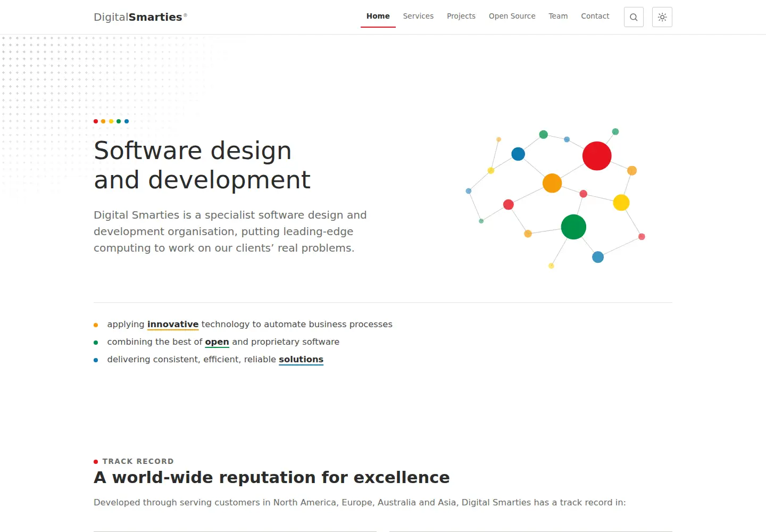The image size is (766, 532).
Task: Click the colorful network graph illustration
Action: click(x=555, y=198)
